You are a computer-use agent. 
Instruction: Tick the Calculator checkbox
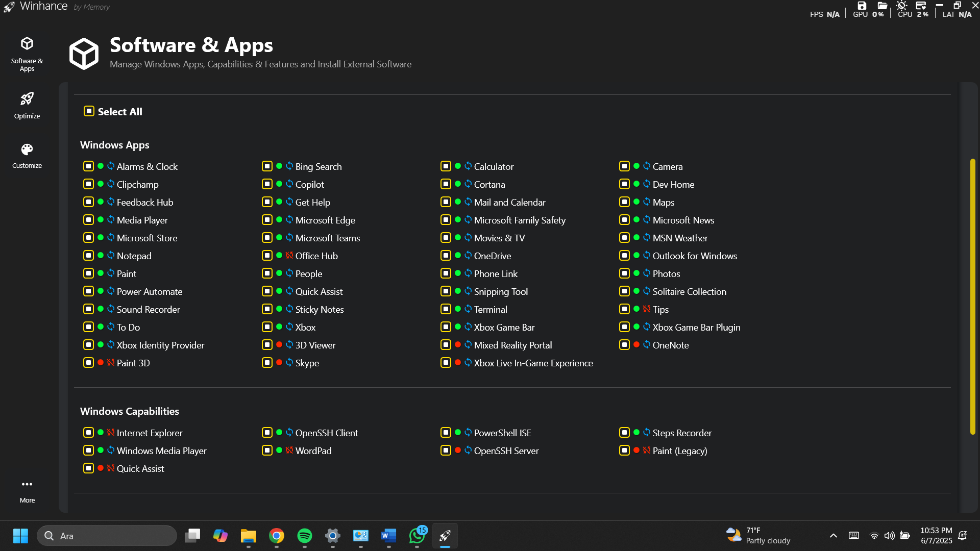pyautogui.click(x=446, y=166)
